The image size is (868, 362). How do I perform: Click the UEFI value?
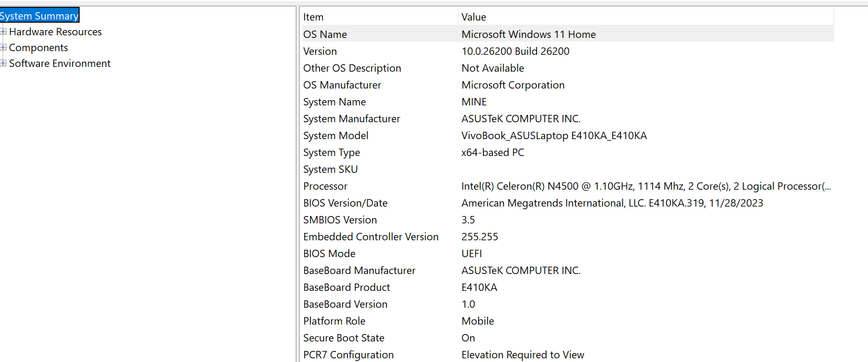pos(472,253)
